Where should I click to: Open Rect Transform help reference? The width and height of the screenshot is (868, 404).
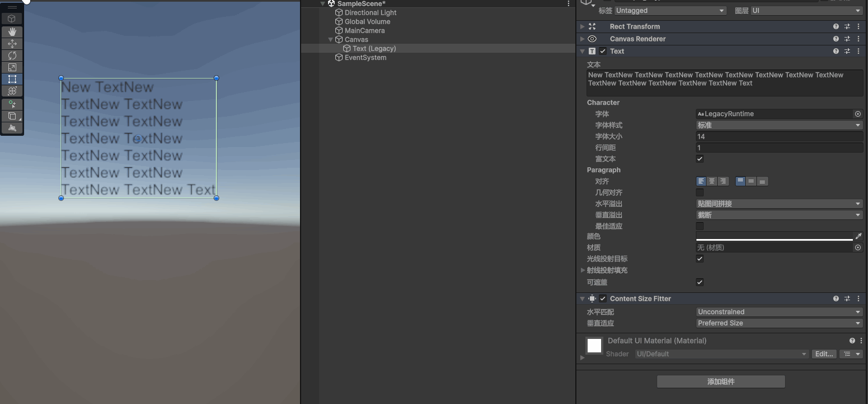[836, 26]
